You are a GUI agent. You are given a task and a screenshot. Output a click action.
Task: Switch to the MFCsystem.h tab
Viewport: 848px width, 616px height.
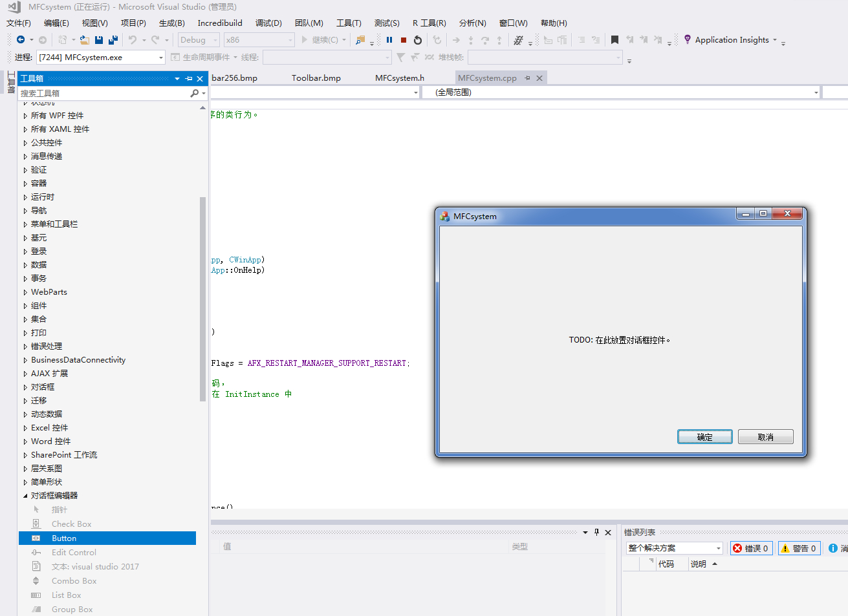400,78
